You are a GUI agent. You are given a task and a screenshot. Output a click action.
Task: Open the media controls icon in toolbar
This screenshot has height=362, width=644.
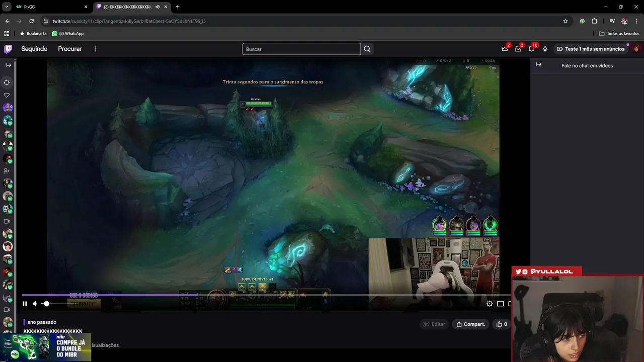[x=612, y=21]
